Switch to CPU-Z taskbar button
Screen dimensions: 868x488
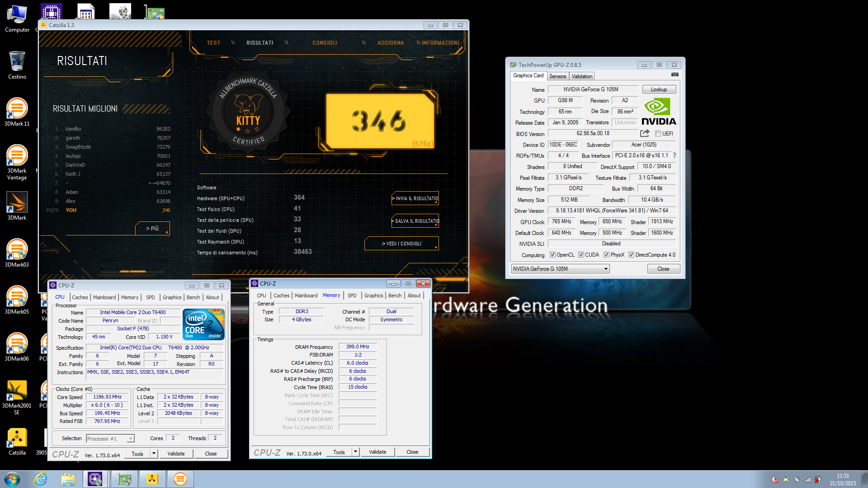pos(95,479)
